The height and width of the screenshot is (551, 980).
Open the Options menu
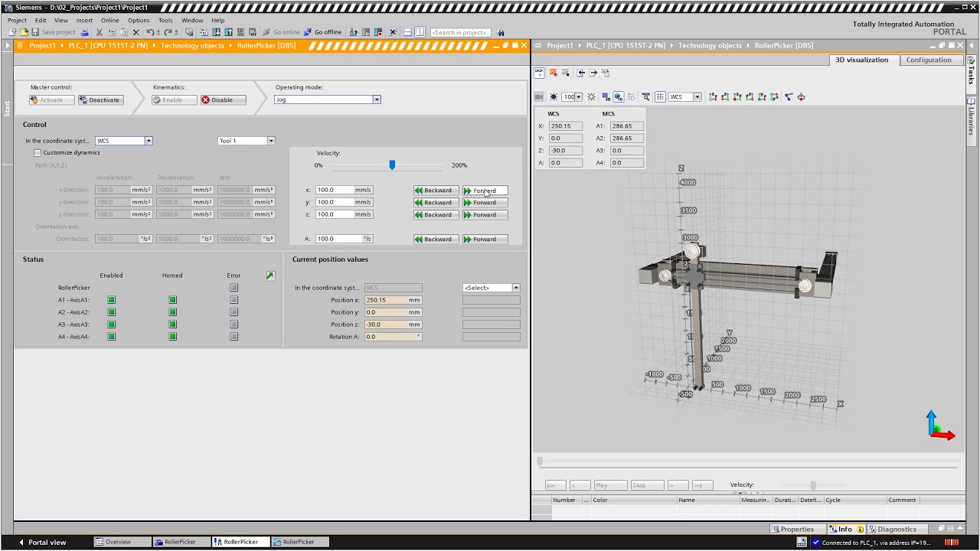(x=139, y=21)
